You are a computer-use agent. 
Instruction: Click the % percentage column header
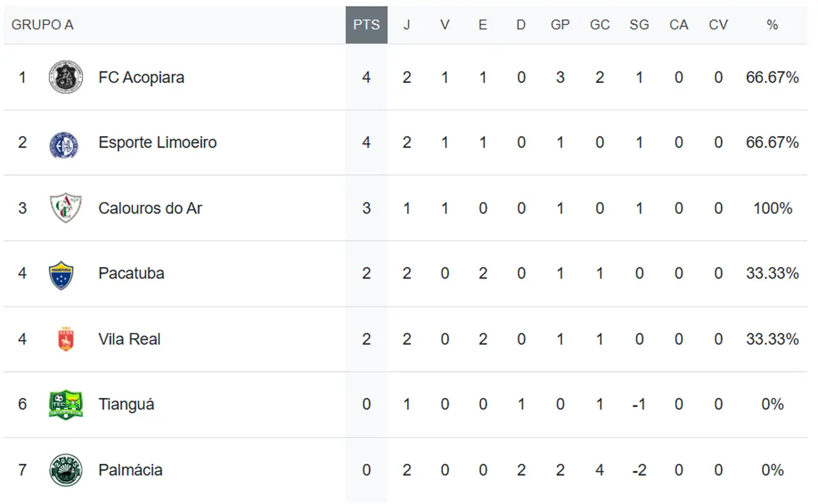[x=772, y=25]
